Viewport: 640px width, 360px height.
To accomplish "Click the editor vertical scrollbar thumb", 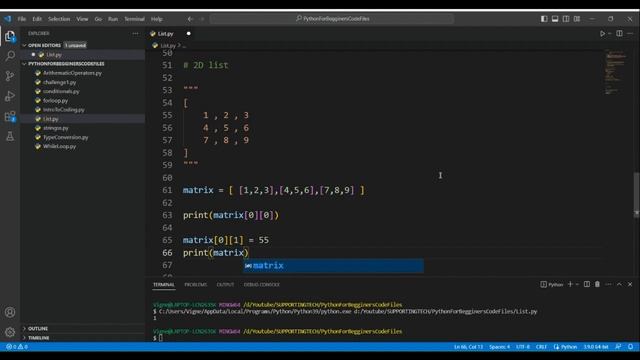I will click(x=636, y=195).
